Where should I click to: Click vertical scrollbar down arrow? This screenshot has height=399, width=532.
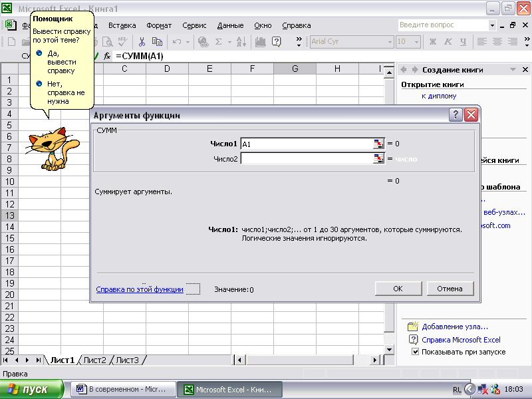(389, 350)
